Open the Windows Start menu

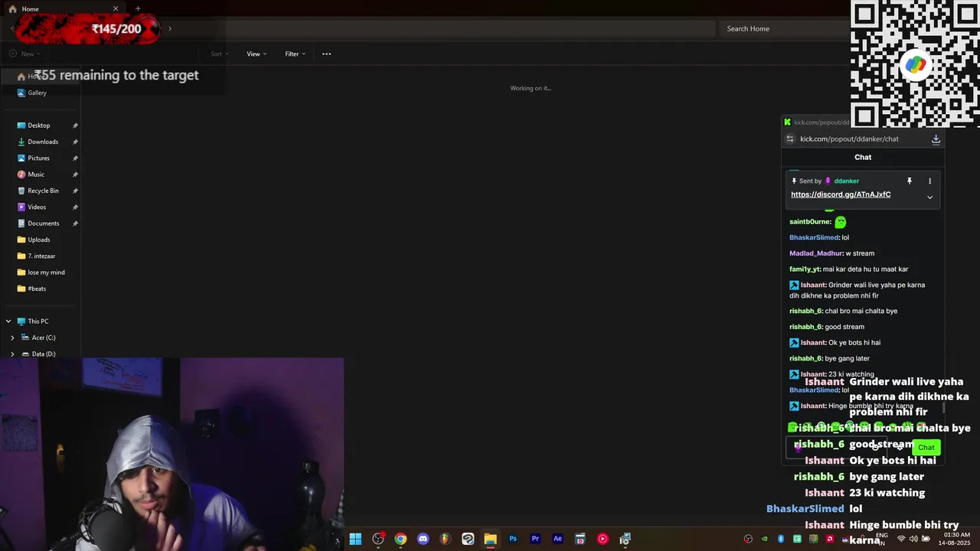point(355,539)
